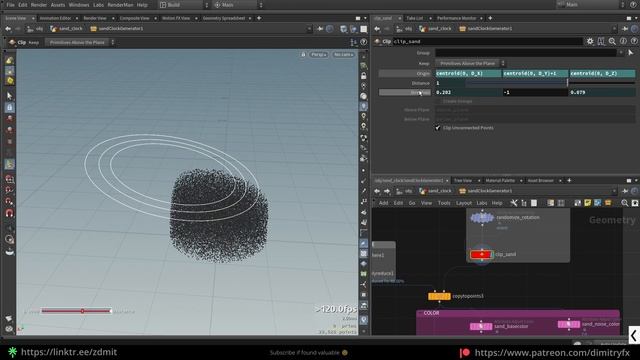This screenshot has height=360, width=640.
Task: Open network editor Tools menu
Action: (444, 203)
